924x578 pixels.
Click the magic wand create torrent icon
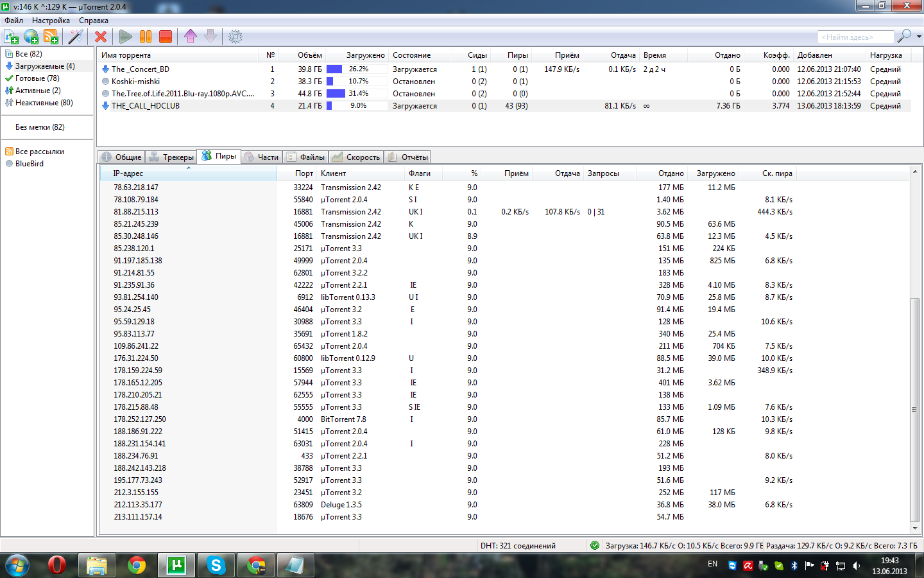76,37
